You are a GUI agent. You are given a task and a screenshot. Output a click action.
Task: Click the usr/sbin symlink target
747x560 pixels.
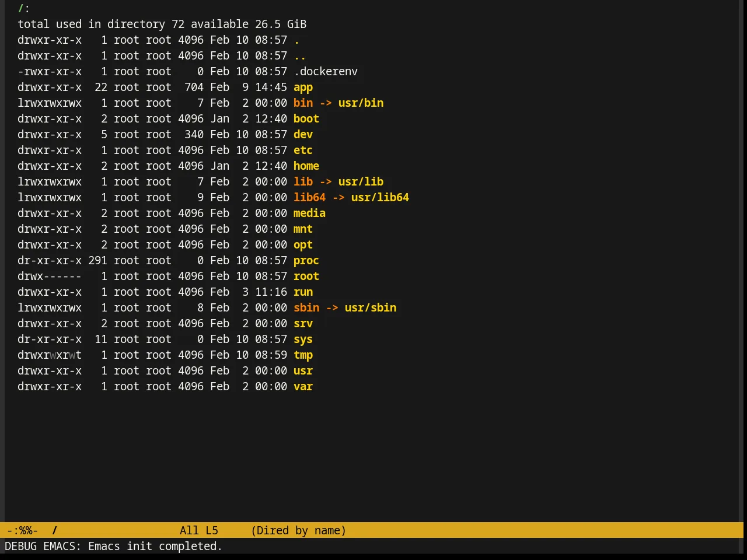pos(371,308)
